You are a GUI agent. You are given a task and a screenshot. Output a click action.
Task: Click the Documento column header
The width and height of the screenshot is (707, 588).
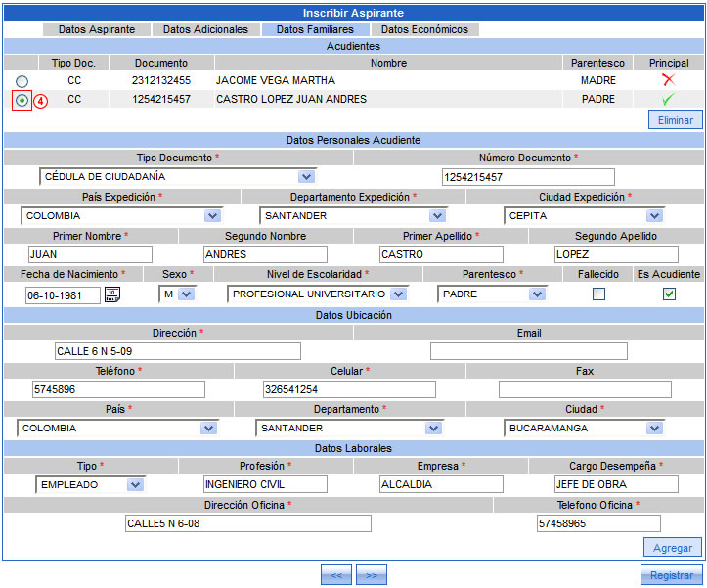pyautogui.click(x=161, y=63)
